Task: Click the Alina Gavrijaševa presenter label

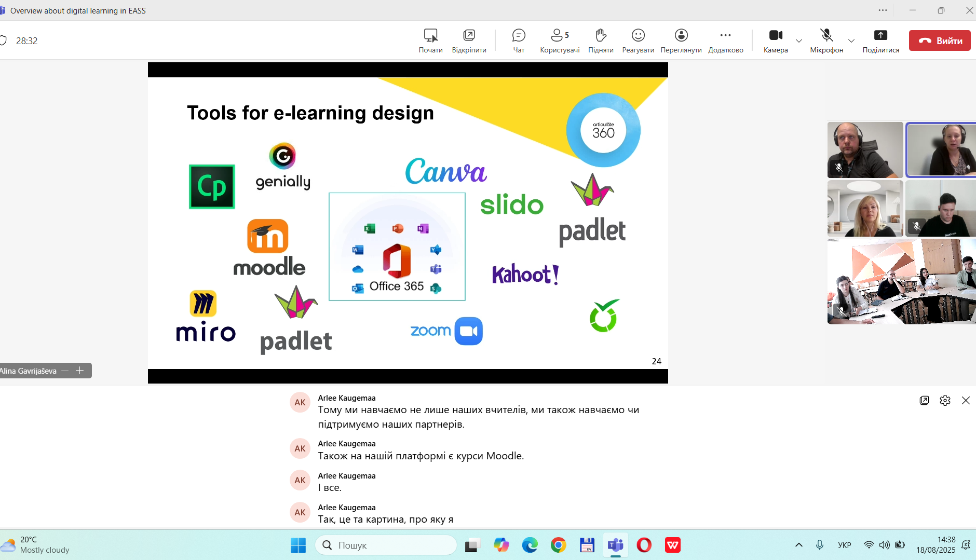Action: [29, 371]
